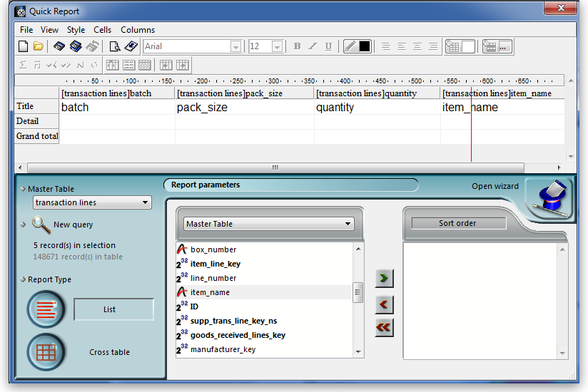Screen dimensions: 588x392
Task: Toggle Bold formatting
Action: (x=297, y=46)
